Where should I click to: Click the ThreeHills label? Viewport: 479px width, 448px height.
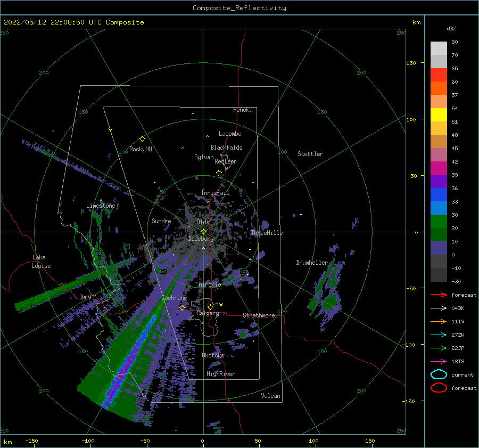[267, 233]
